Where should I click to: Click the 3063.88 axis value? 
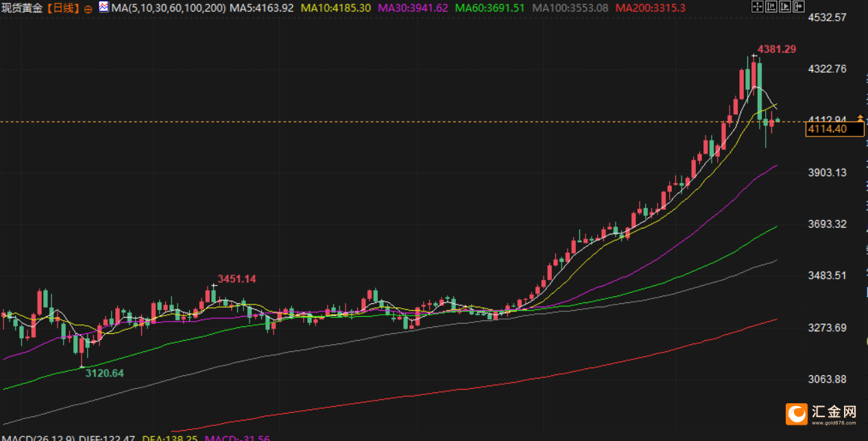point(828,379)
